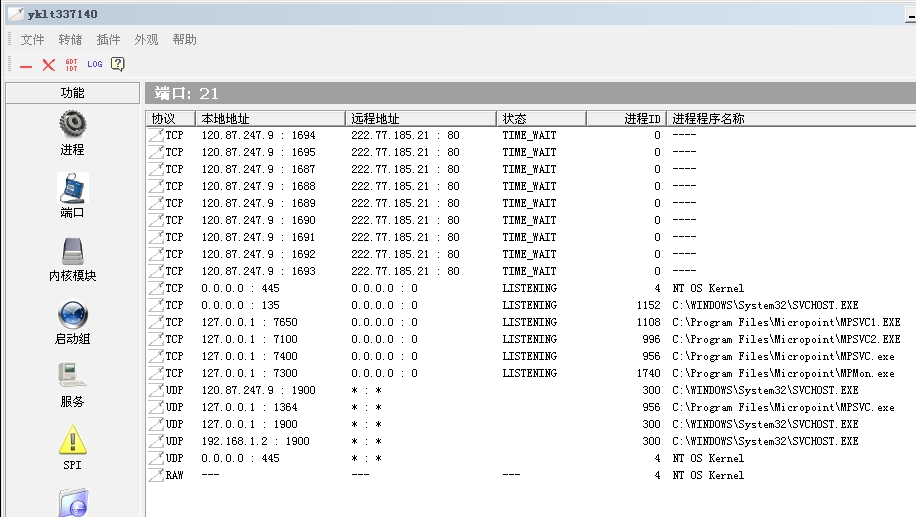Screen dimensions: 916x517
Task: Click the GDT/IDT toolbar icon
Action: click(x=71, y=65)
